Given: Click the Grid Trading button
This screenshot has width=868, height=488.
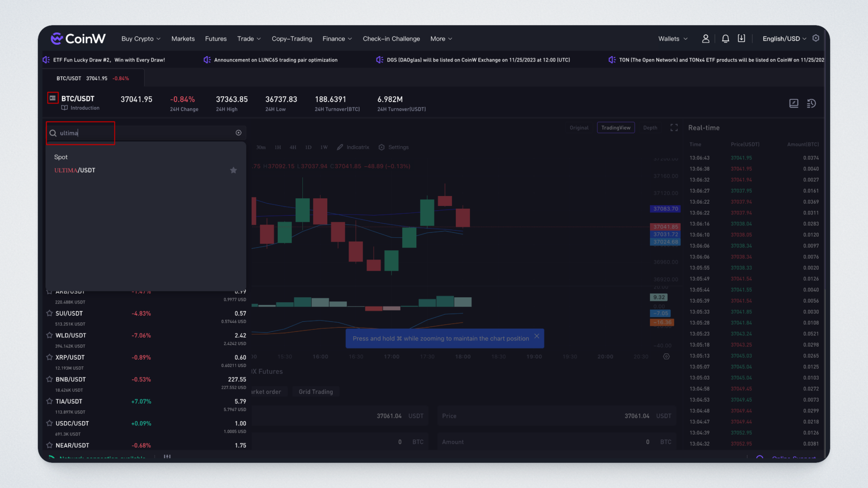Looking at the screenshot, I should point(316,392).
